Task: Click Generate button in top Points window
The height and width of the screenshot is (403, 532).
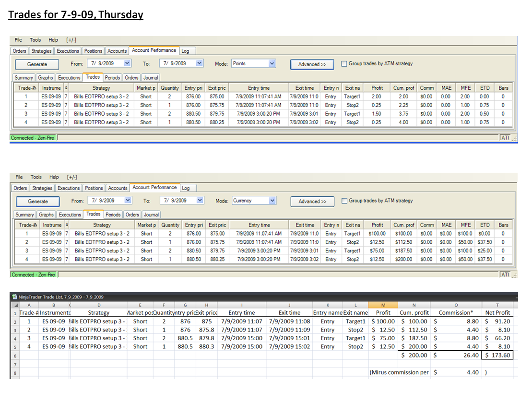Action: coord(37,64)
